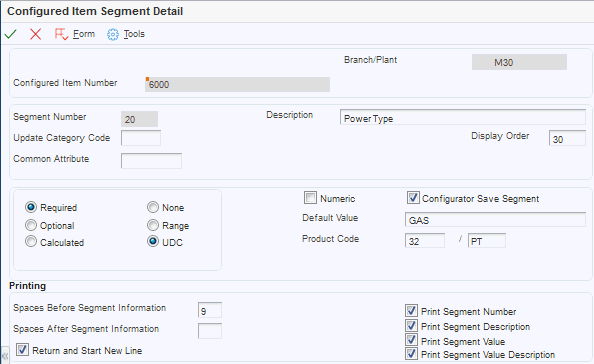Click the Printing section heading
The height and width of the screenshot is (364, 594).
[28, 286]
